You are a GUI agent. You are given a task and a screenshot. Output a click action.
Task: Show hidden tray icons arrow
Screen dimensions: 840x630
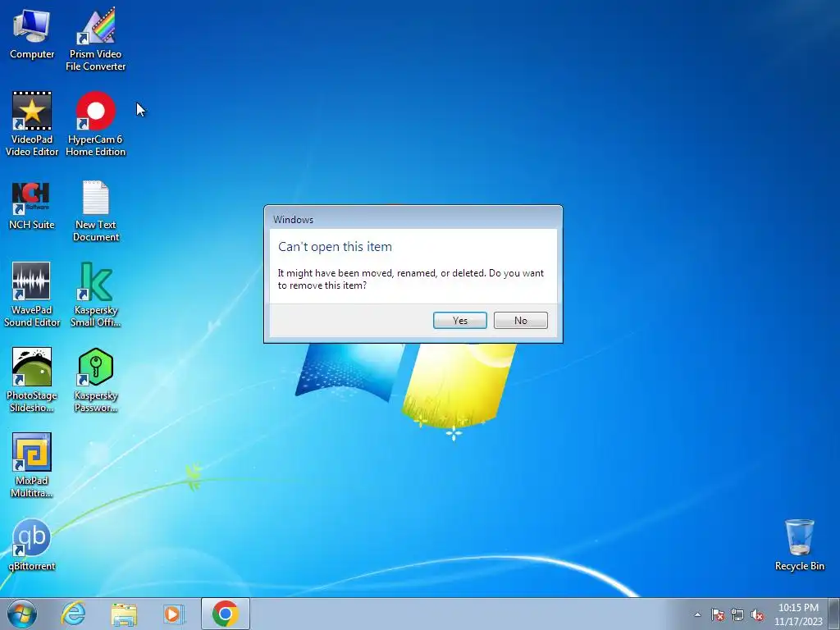pos(697,614)
